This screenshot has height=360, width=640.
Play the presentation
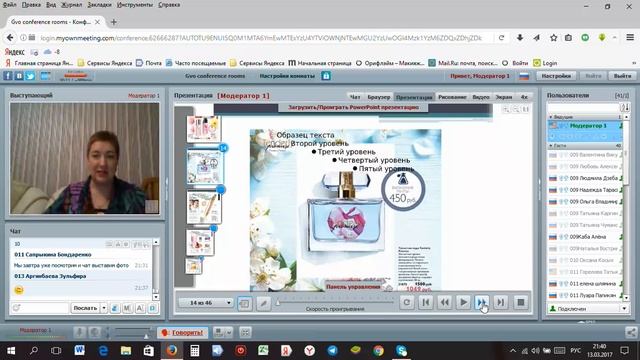tap(463, 302)
